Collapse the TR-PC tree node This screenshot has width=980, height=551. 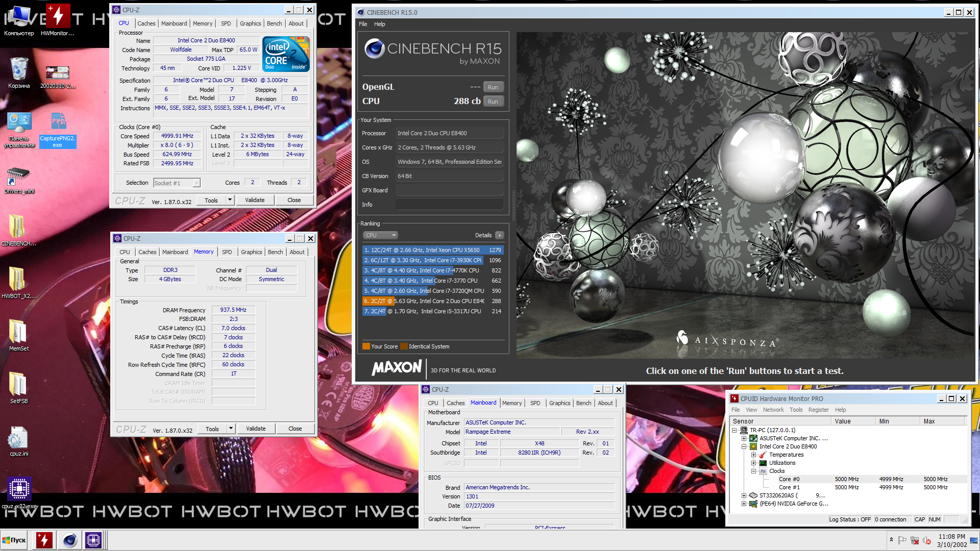pyautogui.click(x=734, y=430)
